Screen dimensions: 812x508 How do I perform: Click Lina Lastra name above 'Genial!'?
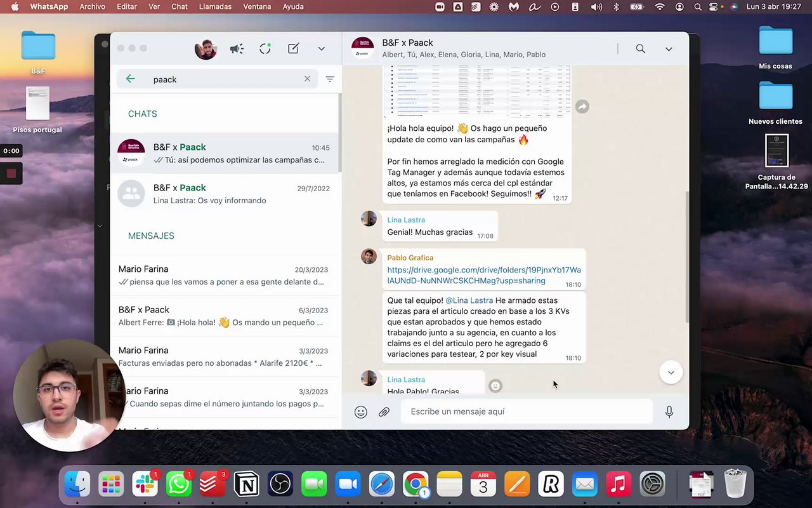click(406, 220)
